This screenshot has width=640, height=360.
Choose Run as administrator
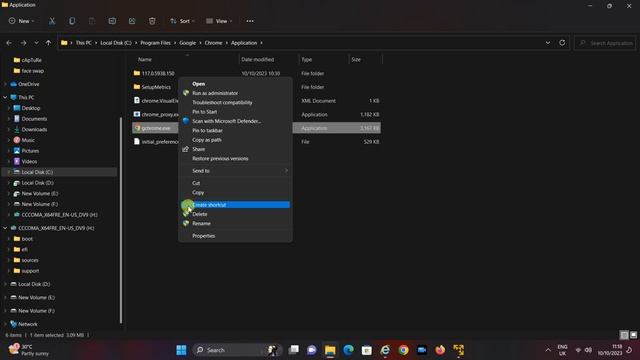click(235, 93)
